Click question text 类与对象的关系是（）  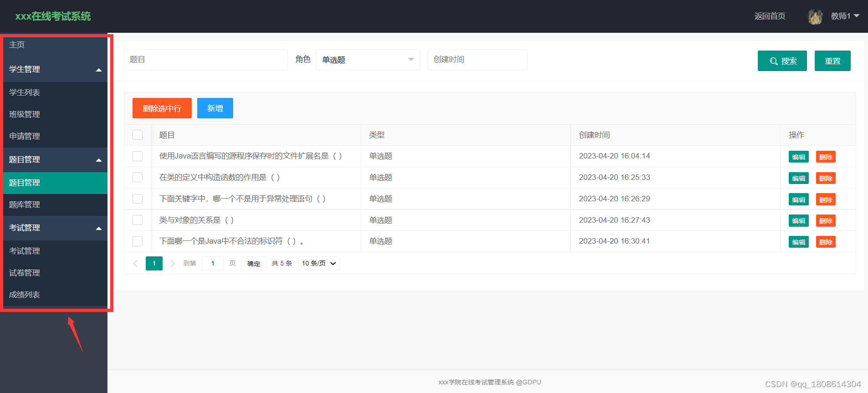tap(196, 220)
